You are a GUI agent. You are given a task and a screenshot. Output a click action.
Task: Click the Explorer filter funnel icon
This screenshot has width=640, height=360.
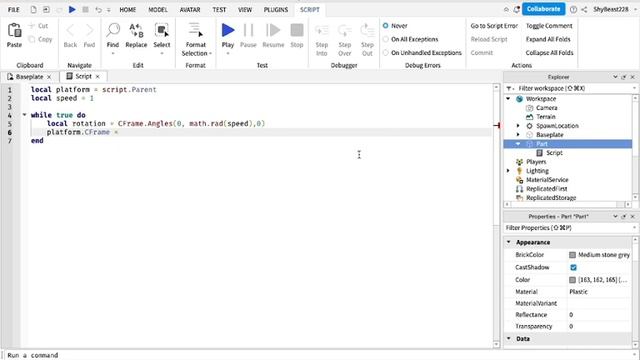point(509,88)
